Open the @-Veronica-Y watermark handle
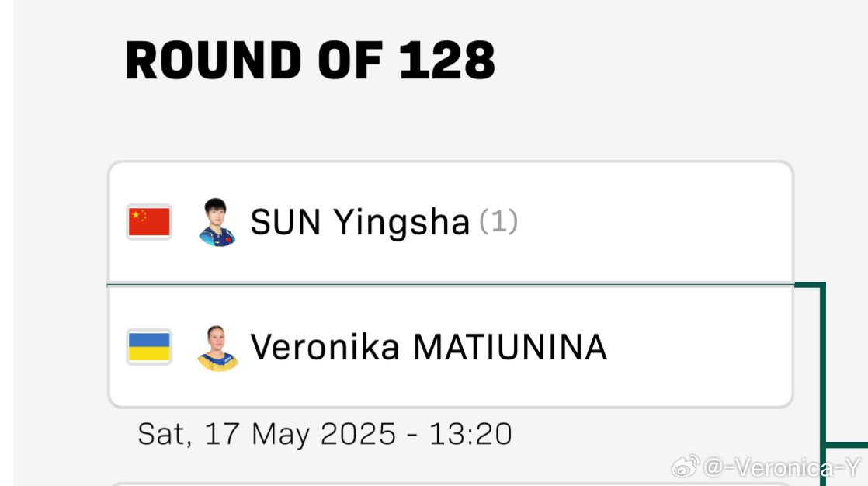Viewport: 868px width, 486px height. (782, 468)
